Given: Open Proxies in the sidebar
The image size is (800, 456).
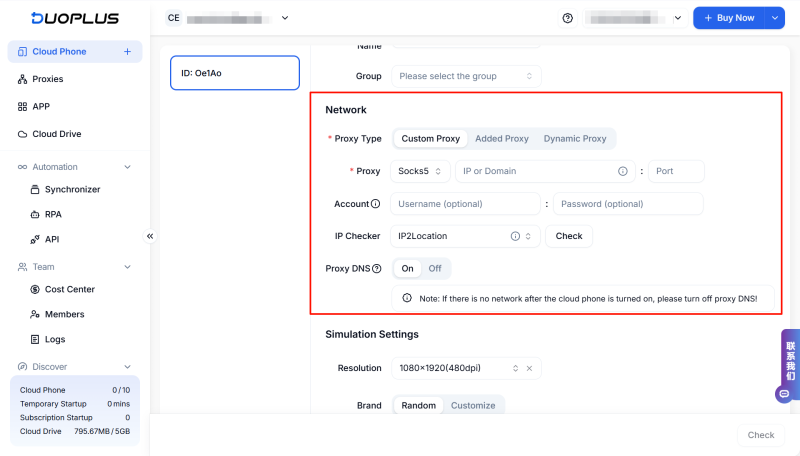Looking at the screenshot, I should pyautogui.click(x=48, y=79).
